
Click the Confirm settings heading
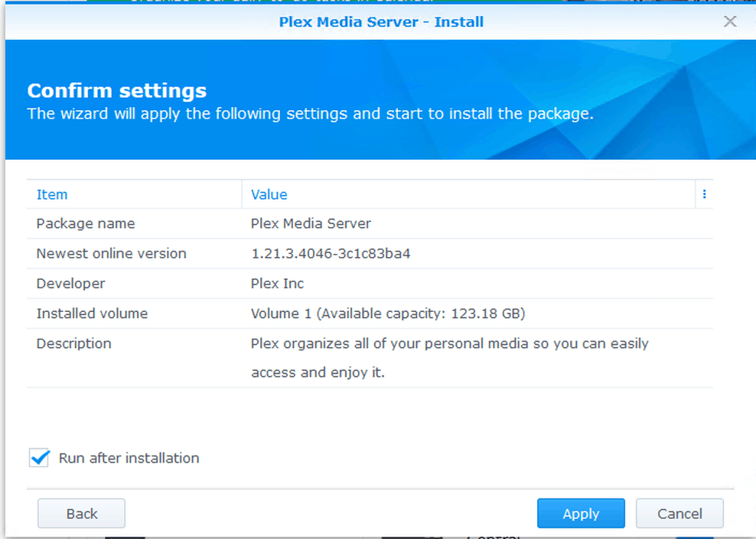pos(116,90)
